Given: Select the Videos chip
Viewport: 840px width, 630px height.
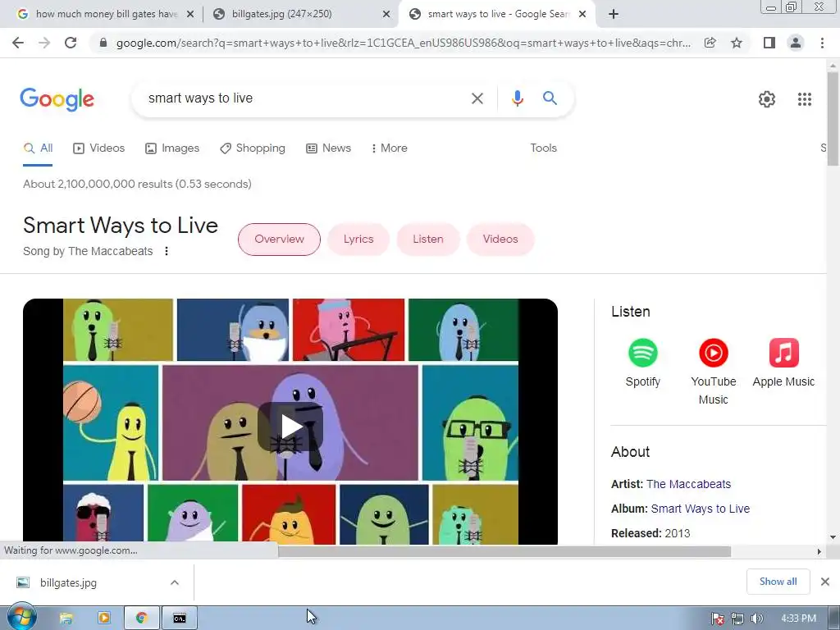Looking at the screenshot, I should [x=500, y=240].
